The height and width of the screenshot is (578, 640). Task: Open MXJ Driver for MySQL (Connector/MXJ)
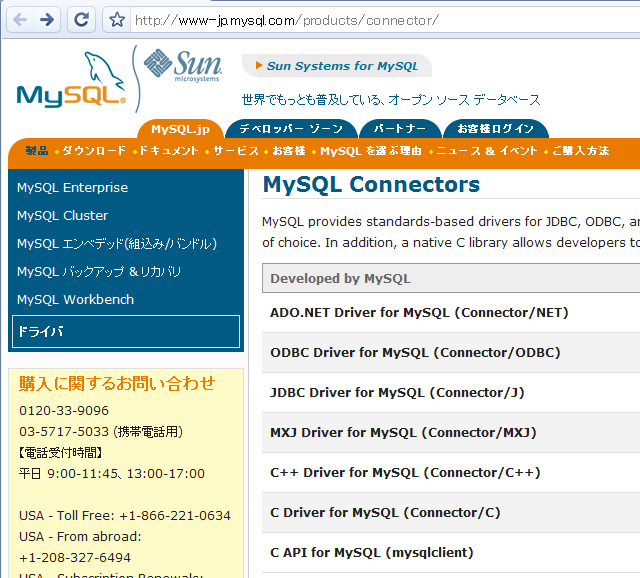(403, 433)
